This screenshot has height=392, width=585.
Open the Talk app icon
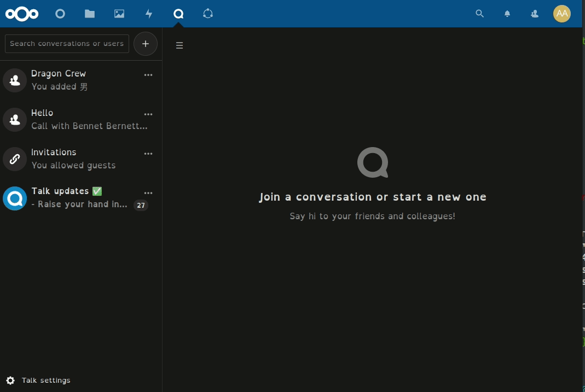tap(178, 14)
